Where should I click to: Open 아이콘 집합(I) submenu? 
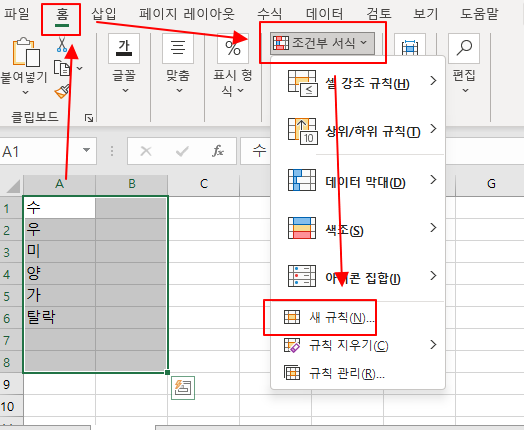tap(358, 277)
